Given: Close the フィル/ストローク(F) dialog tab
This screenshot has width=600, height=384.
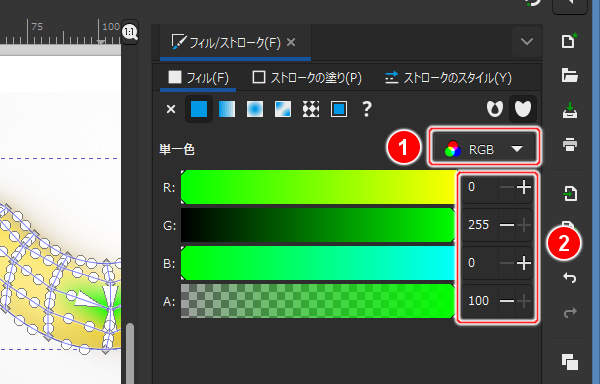Looking at the screenshot, I should [291, 42].
